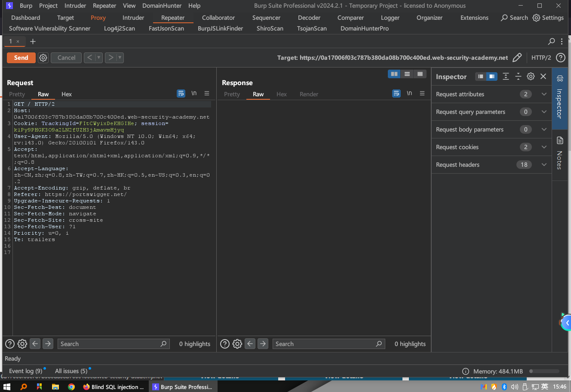Add a new Repeater tab

pos(33,41)
